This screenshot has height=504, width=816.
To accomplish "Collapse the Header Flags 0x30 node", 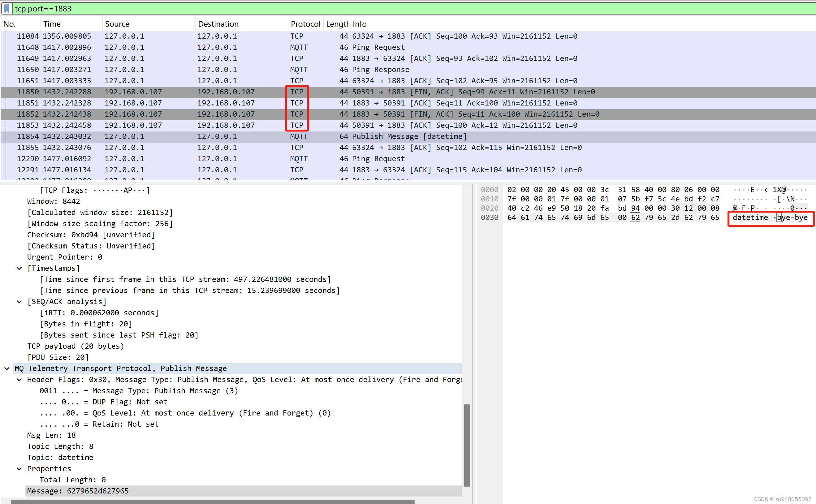I will click(19, 380).
